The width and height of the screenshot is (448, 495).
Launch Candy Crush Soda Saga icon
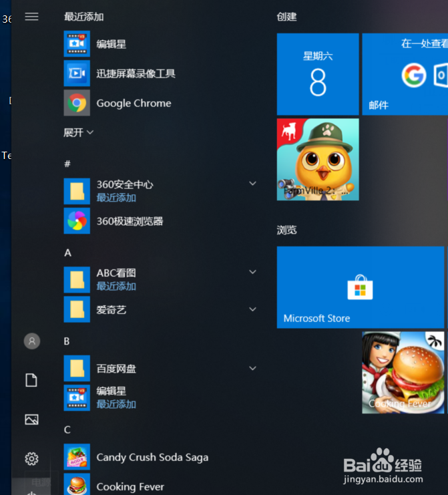point(77,457)
